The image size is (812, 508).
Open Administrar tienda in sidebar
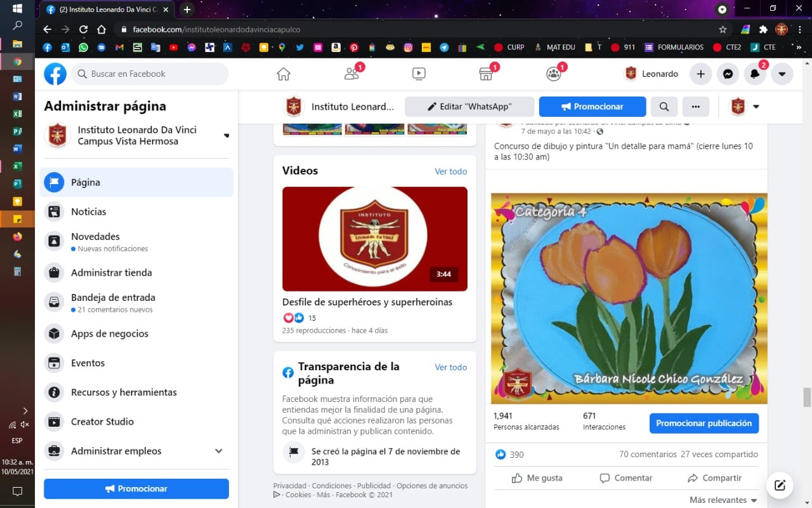pos(136,272)
